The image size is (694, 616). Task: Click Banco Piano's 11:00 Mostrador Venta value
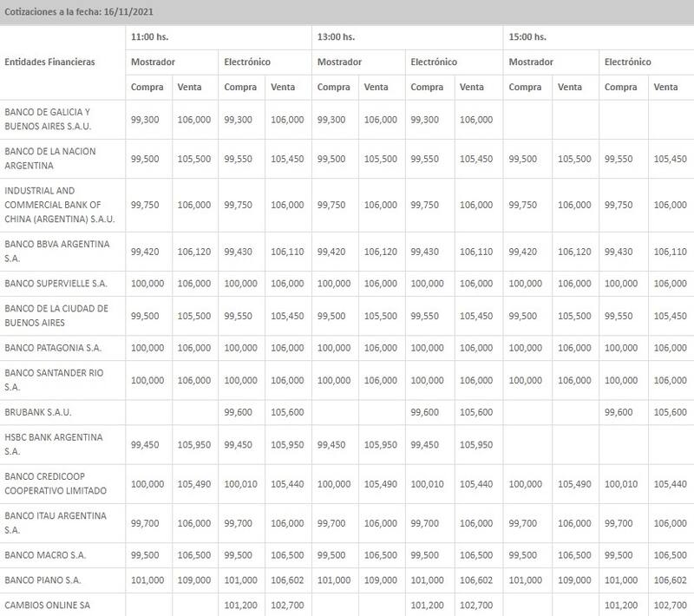[x=193, y=580]
